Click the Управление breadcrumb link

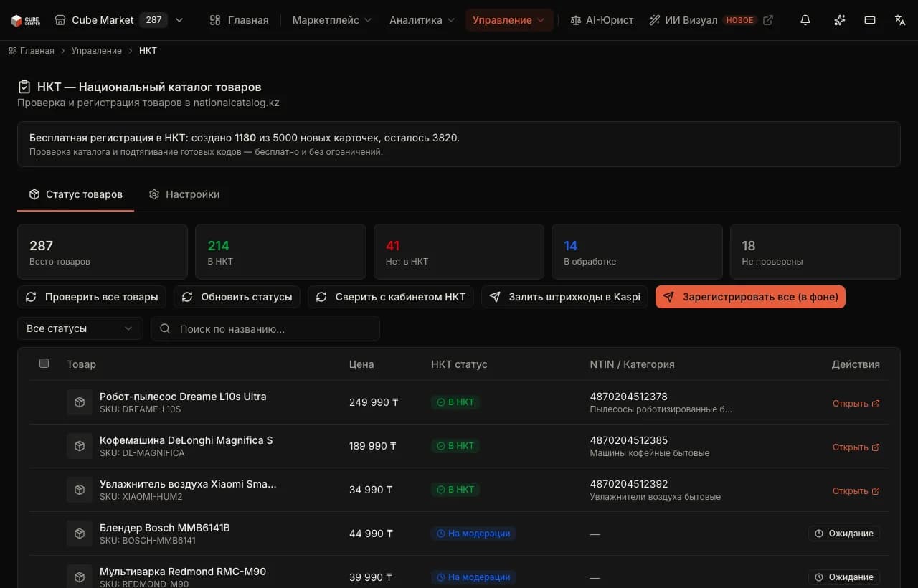[97, 51]
